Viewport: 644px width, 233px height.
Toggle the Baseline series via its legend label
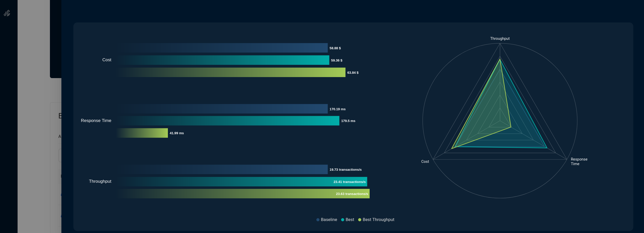click(x=329, y=220)
